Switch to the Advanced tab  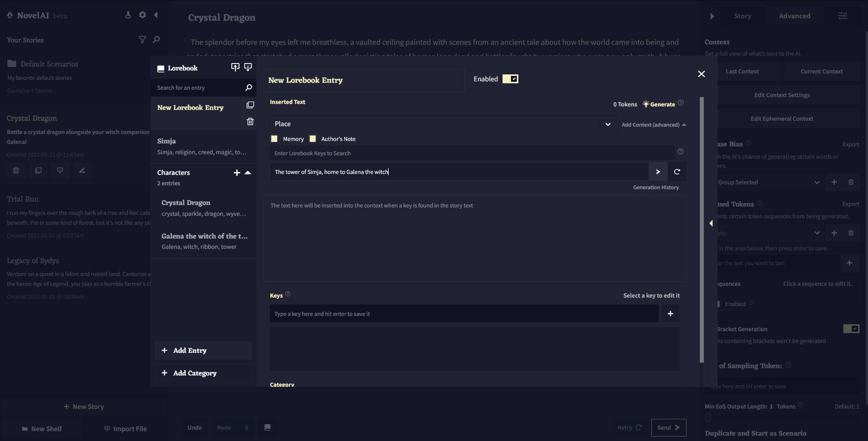795,16
